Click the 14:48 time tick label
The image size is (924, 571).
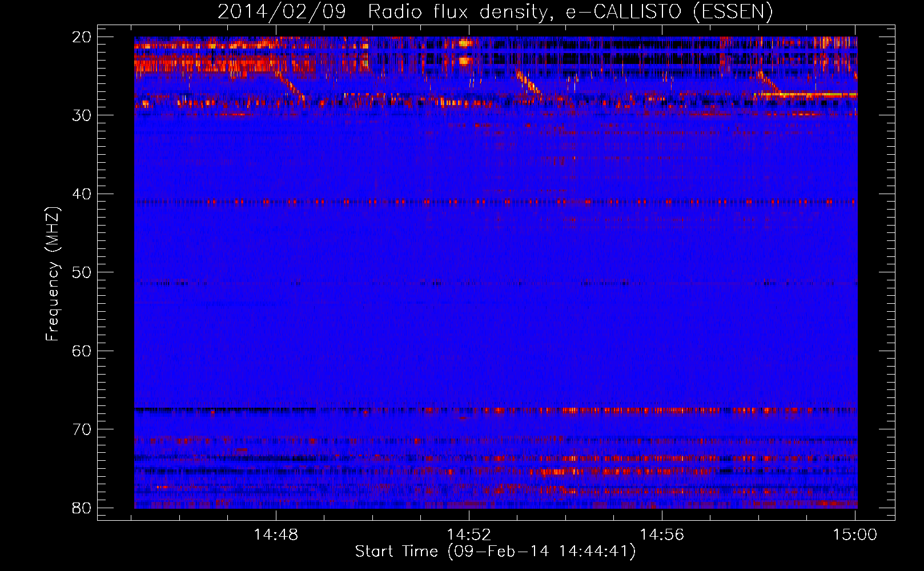[x=276, y=535]
